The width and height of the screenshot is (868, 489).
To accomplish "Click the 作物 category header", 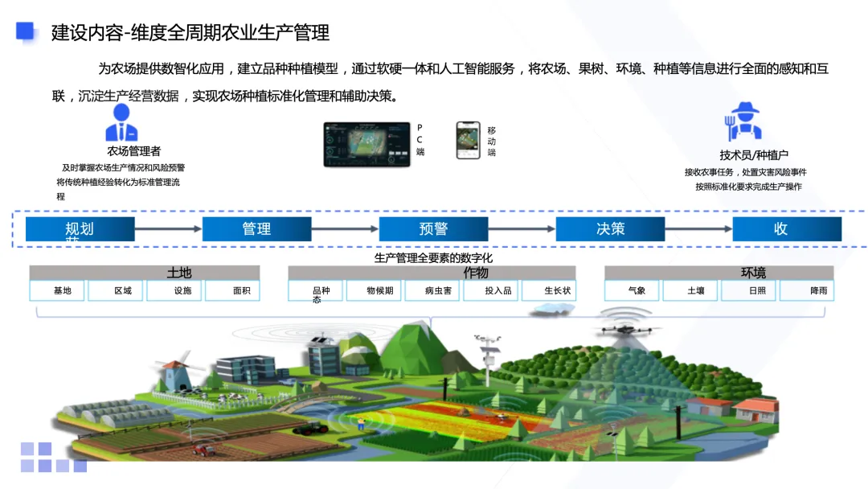I will click(432, 273).
